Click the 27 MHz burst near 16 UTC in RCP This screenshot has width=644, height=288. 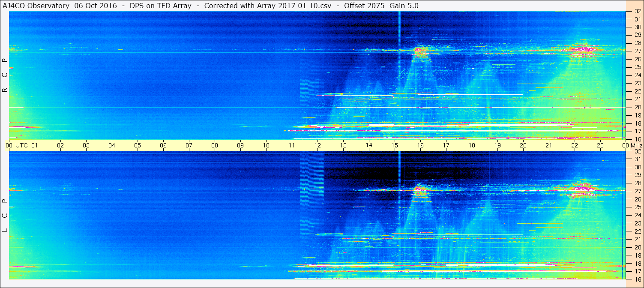pyautogui.click(x=421, y=51)
